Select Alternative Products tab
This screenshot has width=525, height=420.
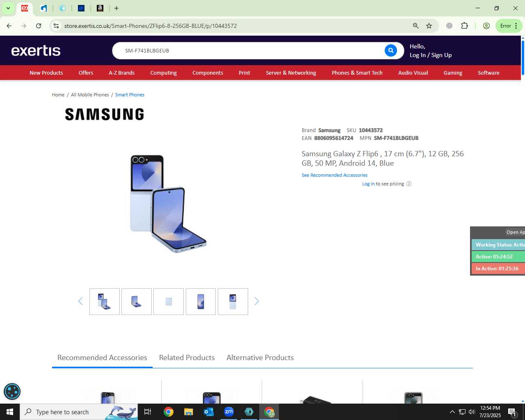(x=260, y=358)
